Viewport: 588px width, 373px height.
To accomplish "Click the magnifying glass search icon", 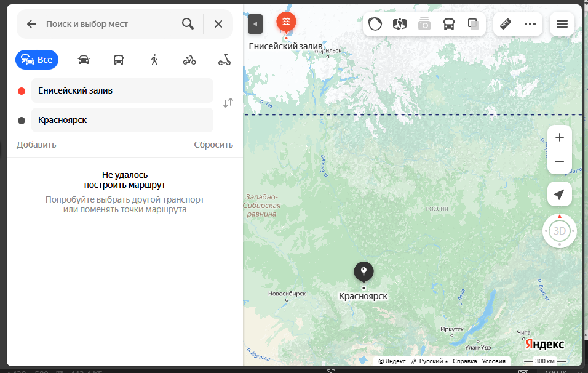I will click(x=188, y=24).
